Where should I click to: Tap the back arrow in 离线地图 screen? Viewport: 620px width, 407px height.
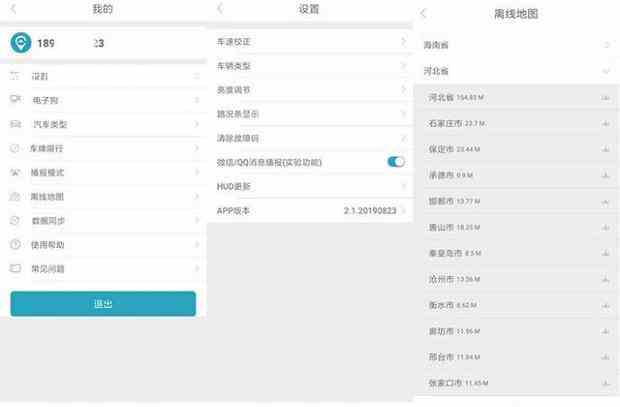tap(423, 13)
